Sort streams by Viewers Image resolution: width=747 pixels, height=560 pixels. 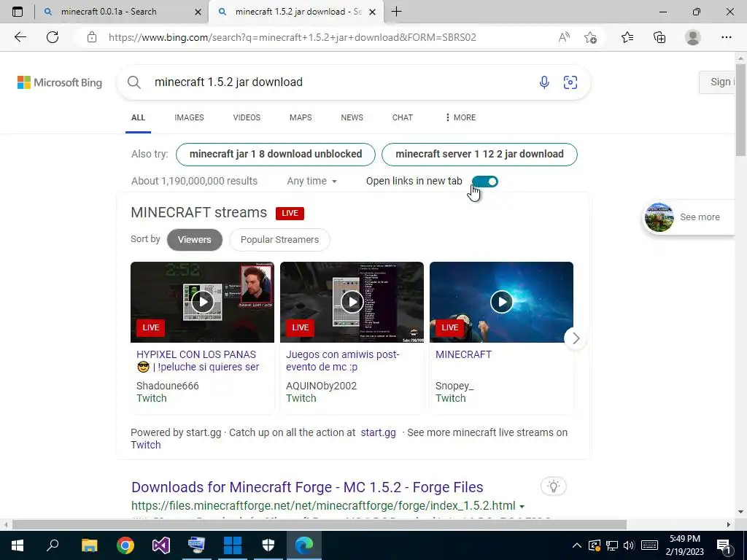[x=194, y=239]
